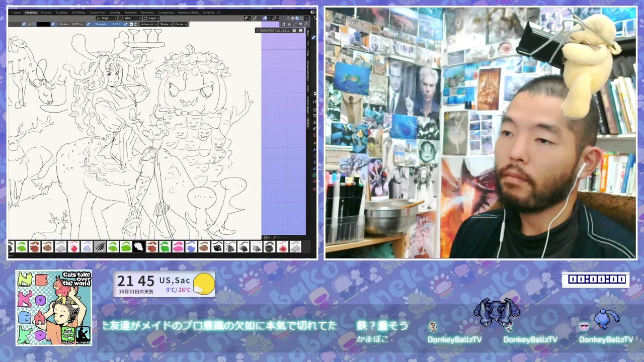
Task: Add a new workspace with plus icon
Action: click(x=218, y=12)
